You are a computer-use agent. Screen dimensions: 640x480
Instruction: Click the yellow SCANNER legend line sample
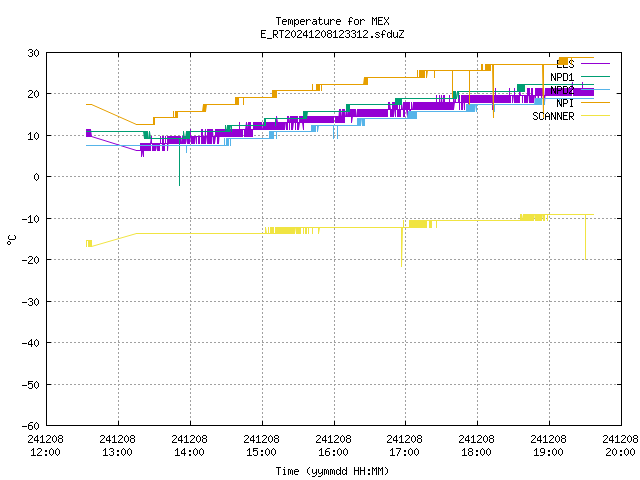click(x=595, y=116)
